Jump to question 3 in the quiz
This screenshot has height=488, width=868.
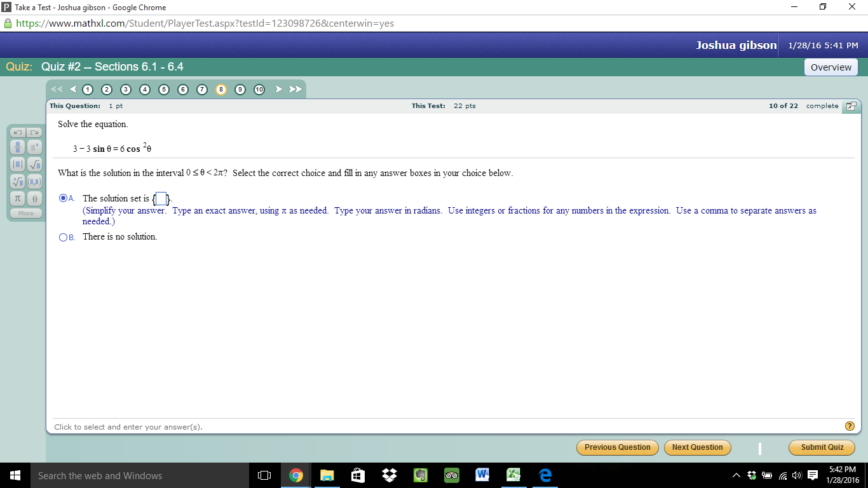tap(126, 90)
